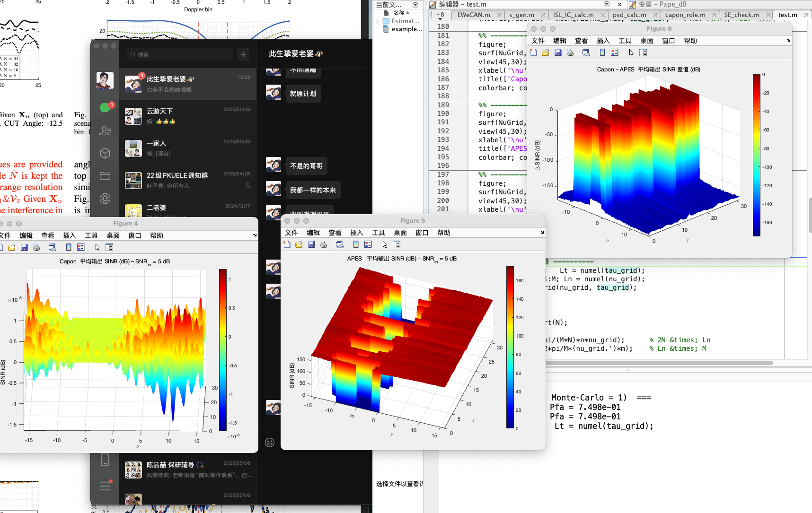Click Print icon in Figure 6 toolbar
This screenshot has height=513, width=812.
pos(570,52)
